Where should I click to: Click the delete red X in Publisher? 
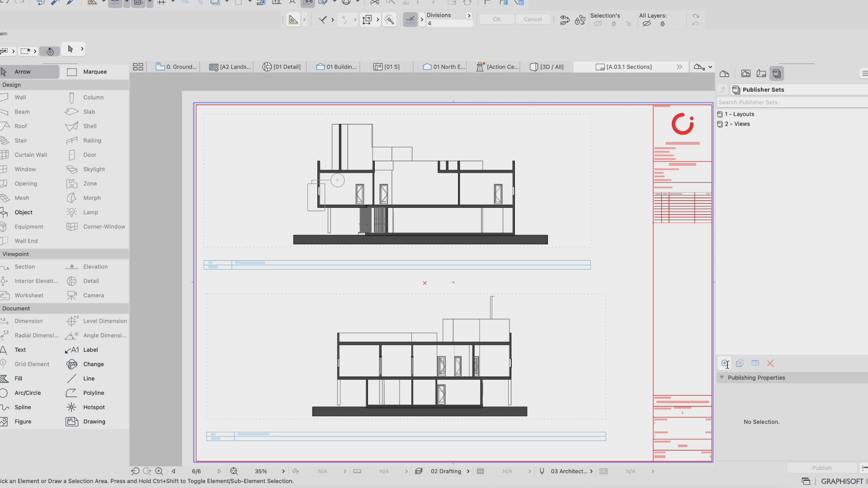point(770,363)
